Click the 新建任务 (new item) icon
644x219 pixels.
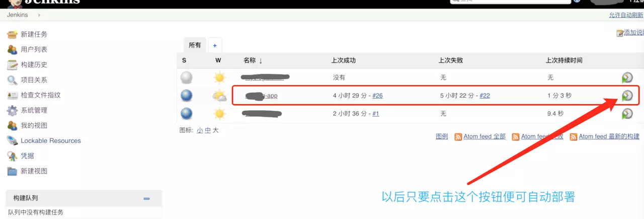tap(13, 34)
